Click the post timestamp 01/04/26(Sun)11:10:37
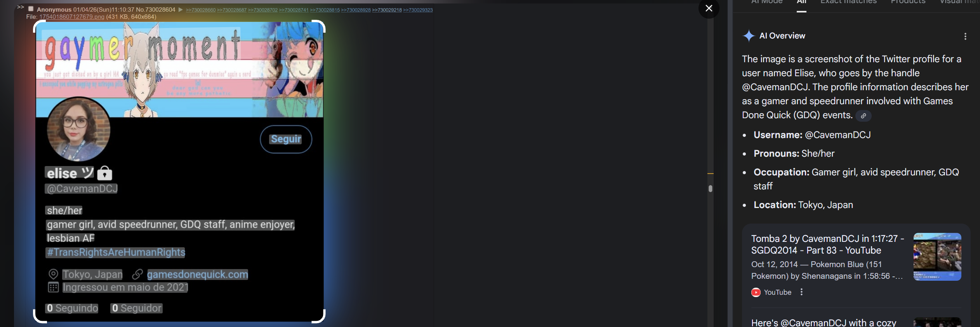980x327 pixels. [x=104, y=9]
